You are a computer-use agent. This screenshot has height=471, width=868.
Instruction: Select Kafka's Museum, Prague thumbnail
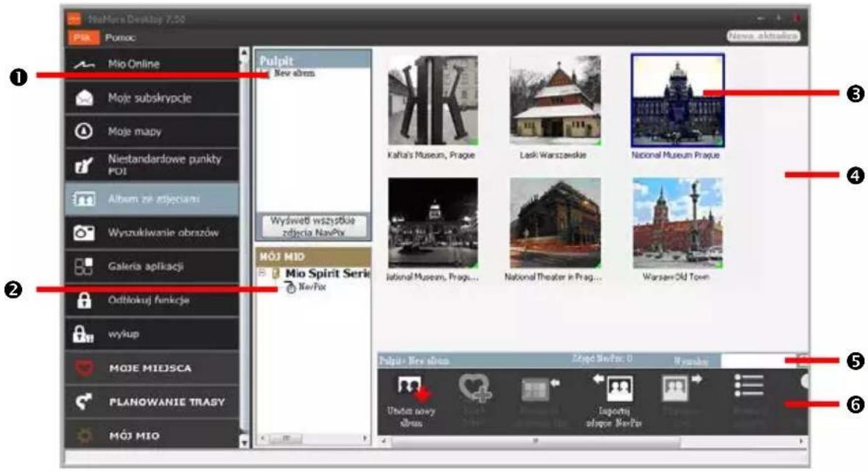coord(433,101)
